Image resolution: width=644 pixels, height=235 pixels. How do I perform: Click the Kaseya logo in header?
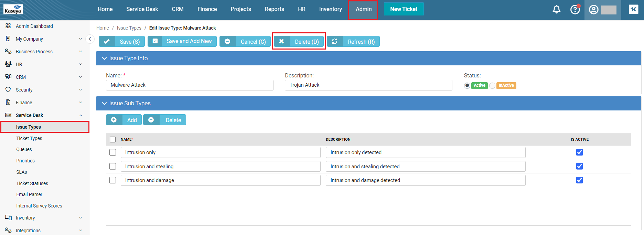(x=13, y=9)
